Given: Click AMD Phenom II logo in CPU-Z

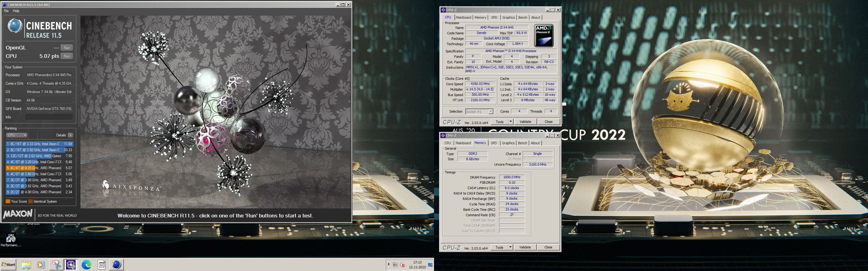Looking at the screenshot, I should [x=544, y=36].
